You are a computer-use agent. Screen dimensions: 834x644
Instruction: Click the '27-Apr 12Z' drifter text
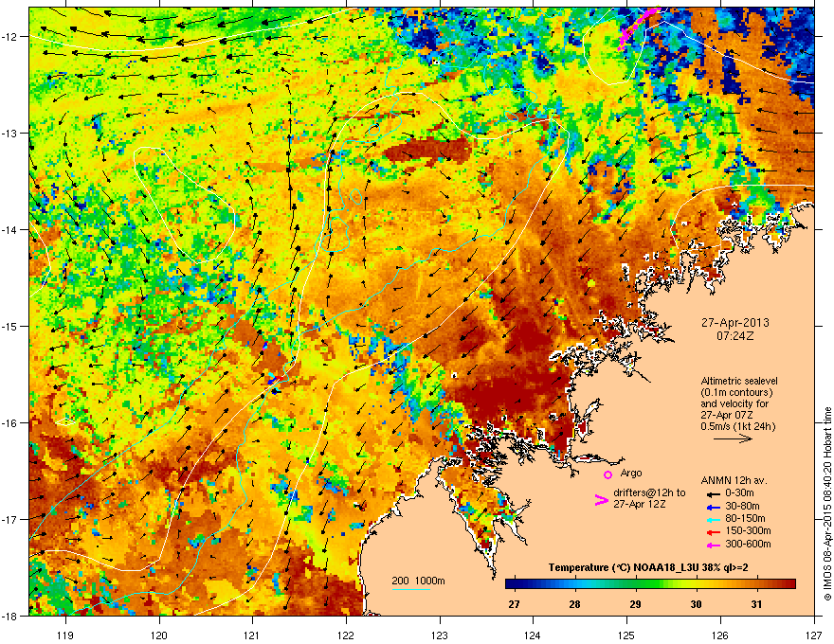[640, 504]
